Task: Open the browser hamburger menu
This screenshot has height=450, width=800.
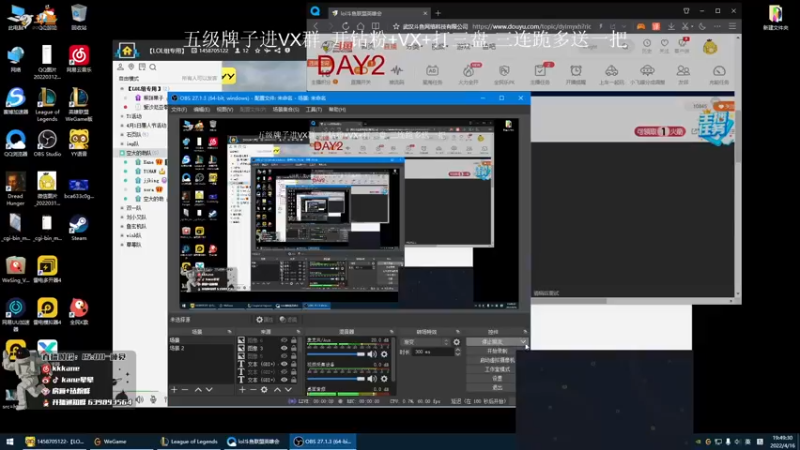Action: tap(732, 26)
